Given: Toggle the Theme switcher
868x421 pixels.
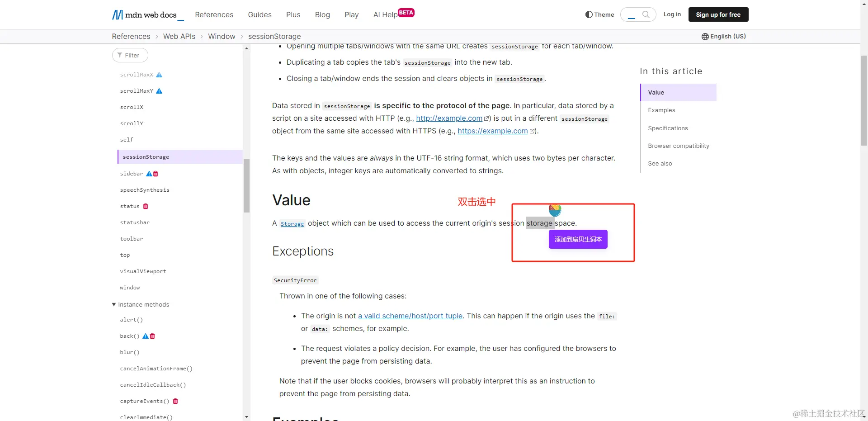Looking at the screenshot, I should 599,14.
